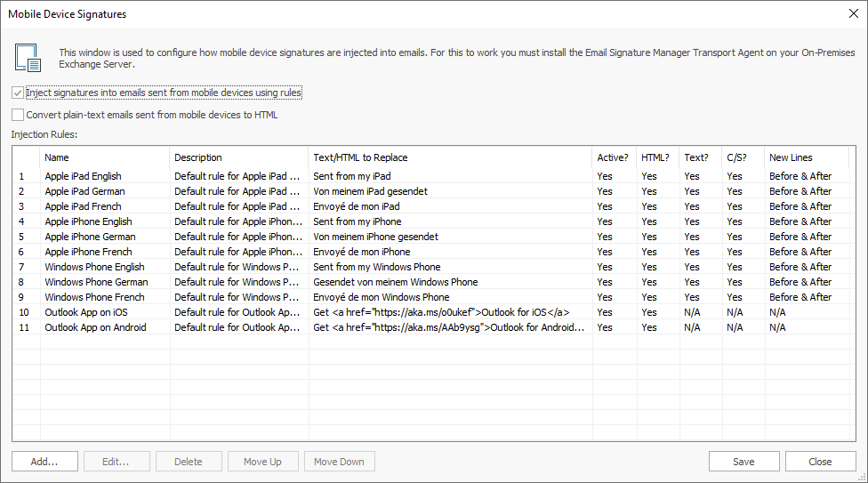Click the mobile device signatures icon
This screenshot has height=483, width=868.
click(x=28, y=58)
